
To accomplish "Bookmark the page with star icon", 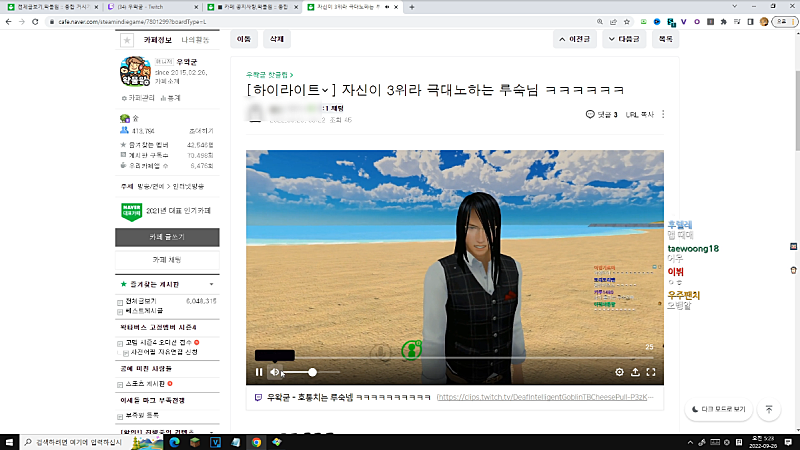I will (x=627, y=22).
